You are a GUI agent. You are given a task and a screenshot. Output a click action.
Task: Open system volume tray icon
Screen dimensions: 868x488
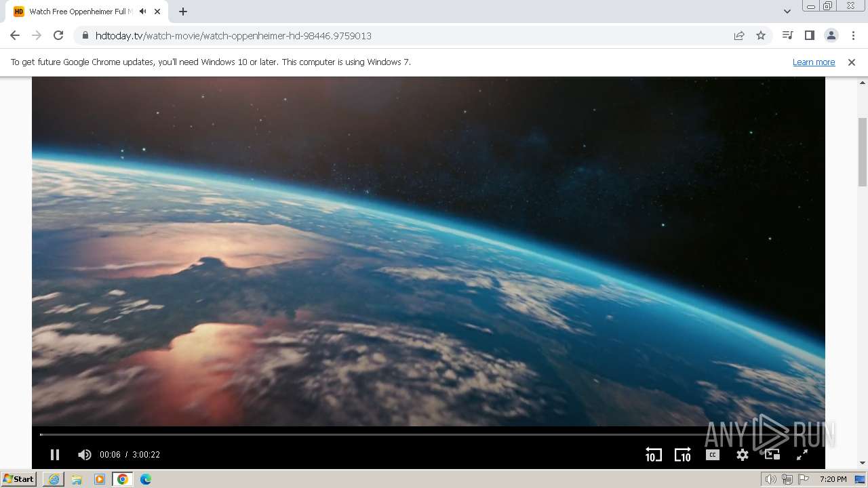click(770, 479)
